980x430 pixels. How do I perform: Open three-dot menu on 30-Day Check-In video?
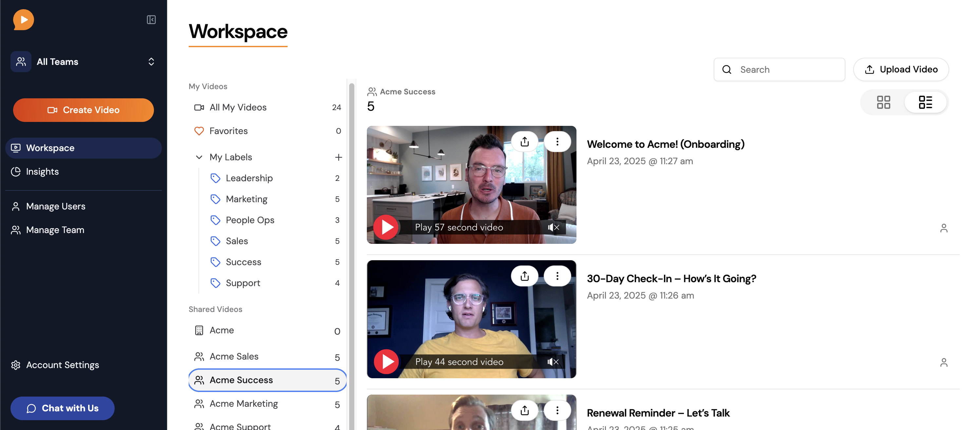tap(557, 276)
